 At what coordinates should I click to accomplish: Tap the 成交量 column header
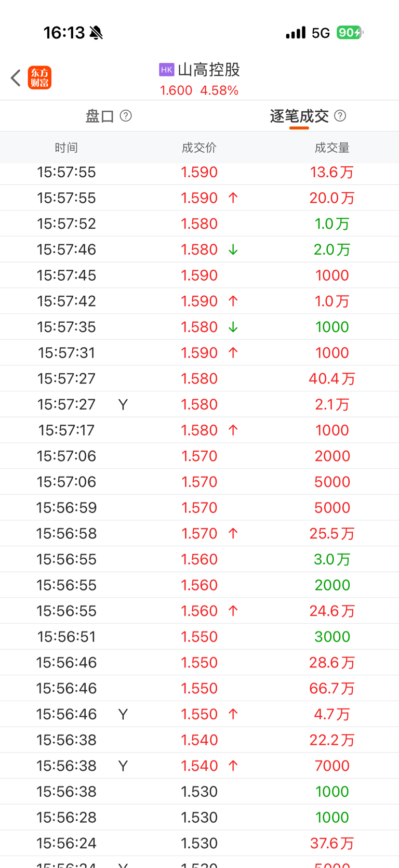[332, 148]
